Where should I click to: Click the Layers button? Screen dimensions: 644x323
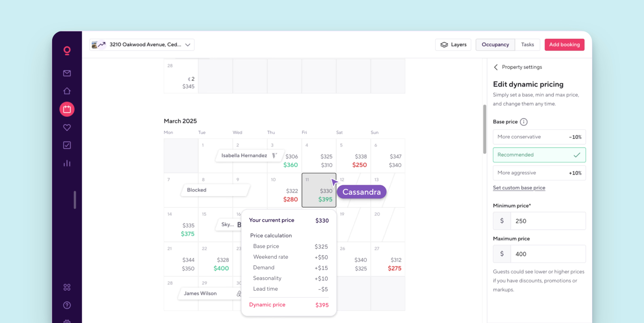[x=453, y=44]
